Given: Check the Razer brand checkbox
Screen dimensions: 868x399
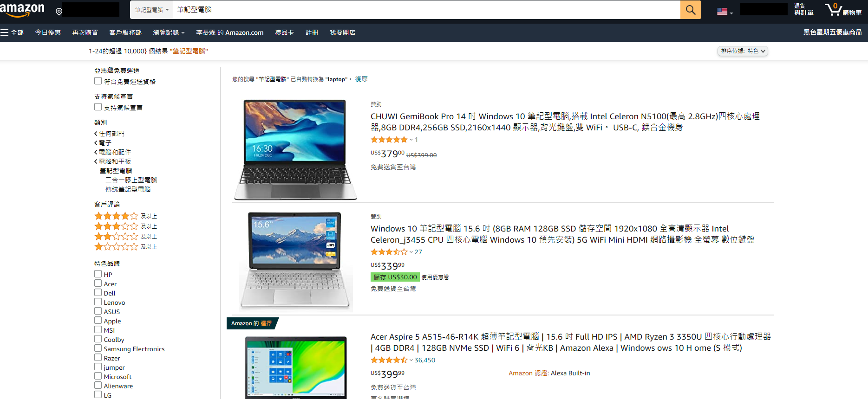Looking at the screenshot, I should point(98,357).
